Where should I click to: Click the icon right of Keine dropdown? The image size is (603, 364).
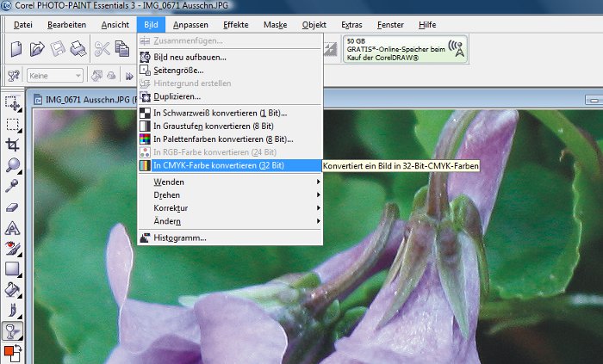coord(96,76)
